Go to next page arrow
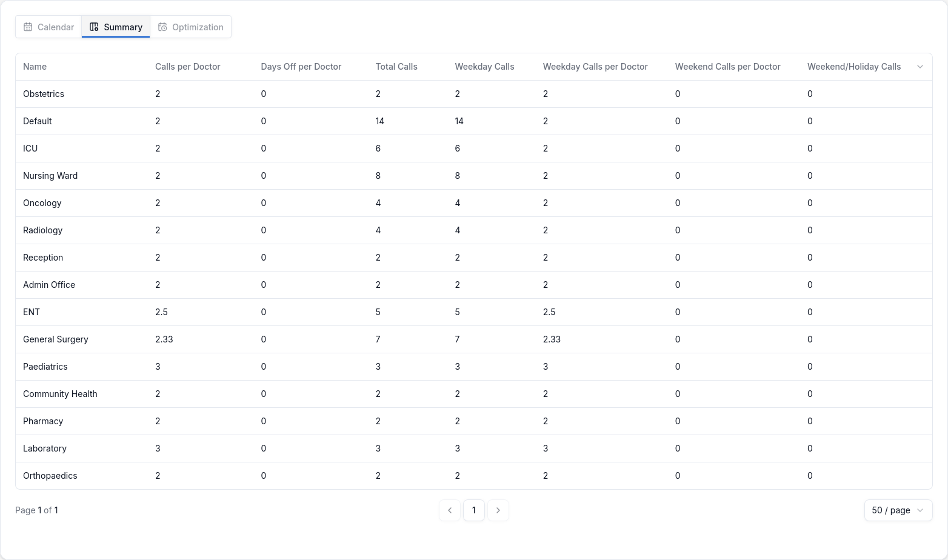 pyautogui.click(x=498, y=510)
